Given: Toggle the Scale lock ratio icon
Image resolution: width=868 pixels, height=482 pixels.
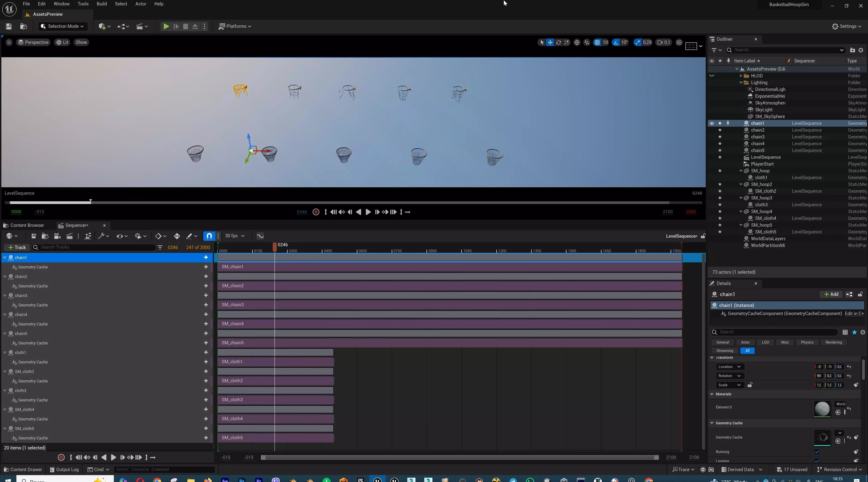Looking at the screenshot, I should point(750,385).
